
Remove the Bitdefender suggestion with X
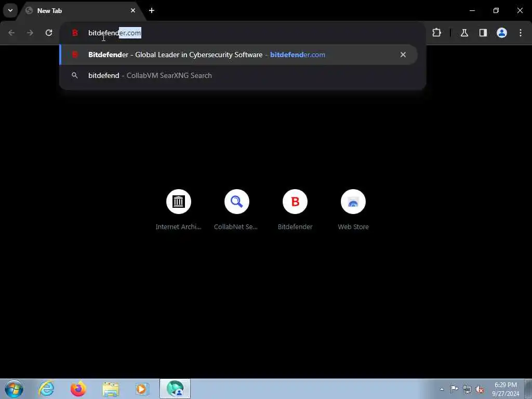point(403,55)
